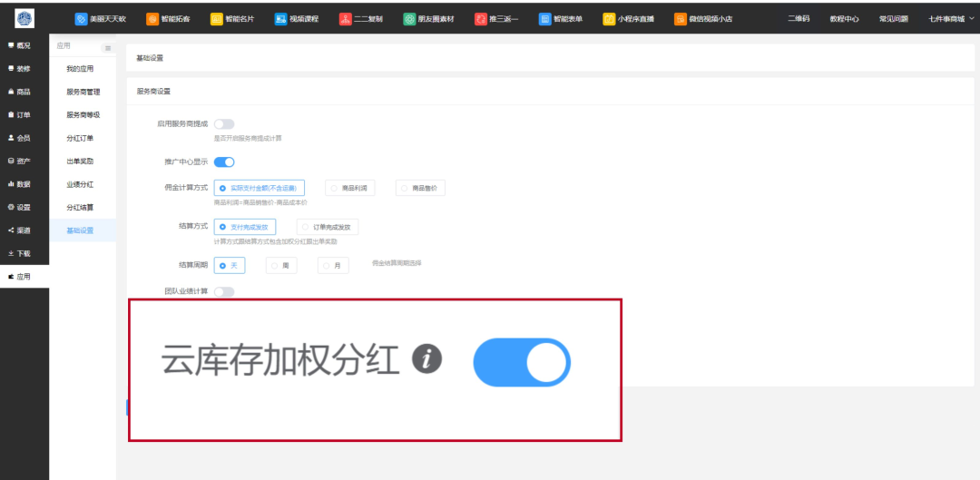Open 教程中心 link in top bar
The height and width of the screenshot is (480, 980).
tap(844, 19)
